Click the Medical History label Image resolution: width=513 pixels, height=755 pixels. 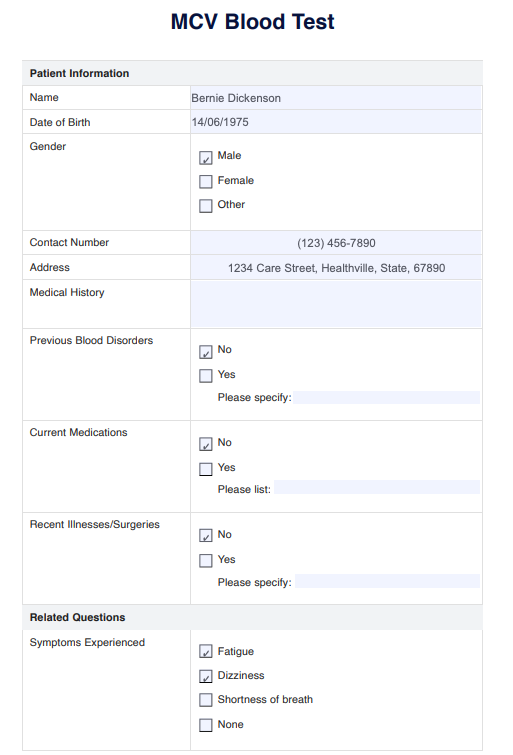point(67,292)
